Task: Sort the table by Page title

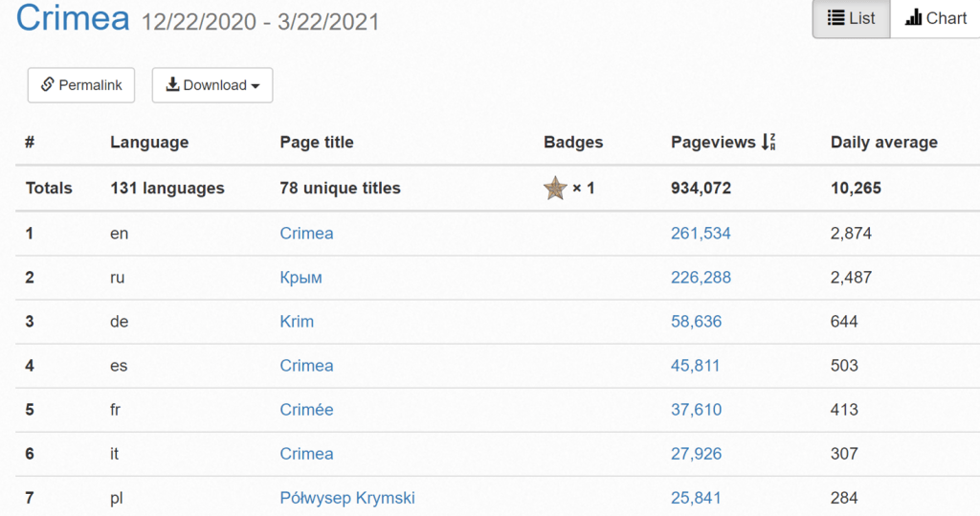Action: (317, 143)
